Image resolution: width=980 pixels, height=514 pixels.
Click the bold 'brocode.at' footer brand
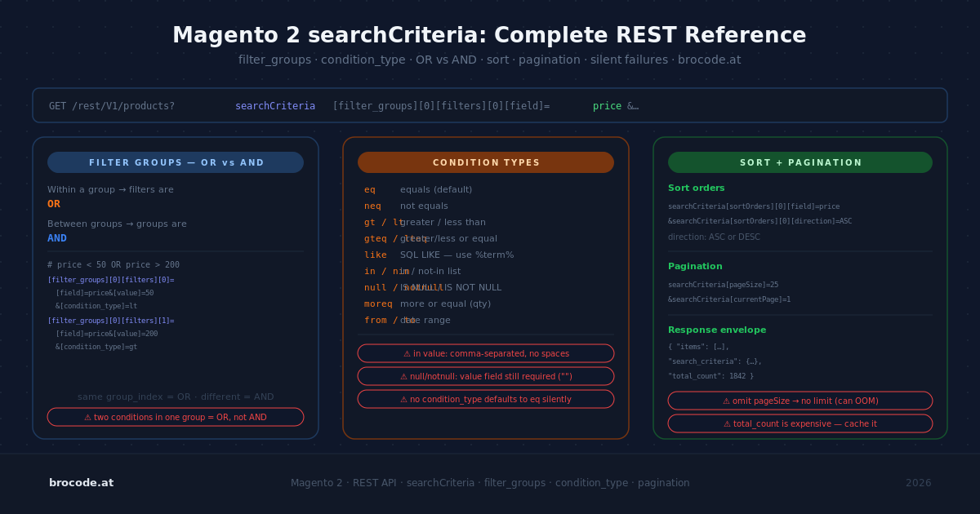[81, 483]
